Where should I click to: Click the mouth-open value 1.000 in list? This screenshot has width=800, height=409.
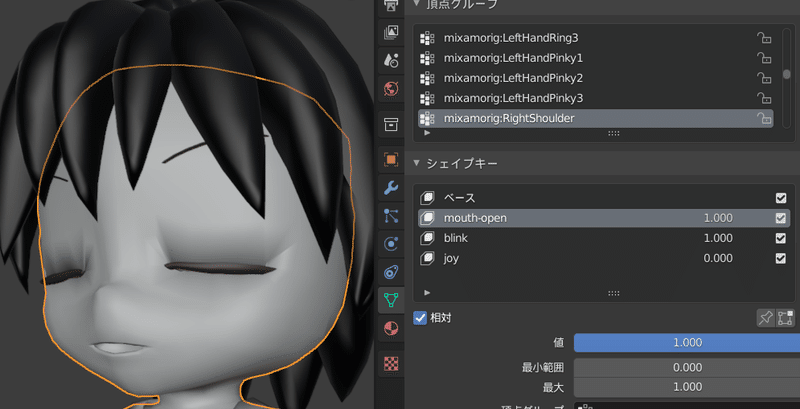(718, 218)
